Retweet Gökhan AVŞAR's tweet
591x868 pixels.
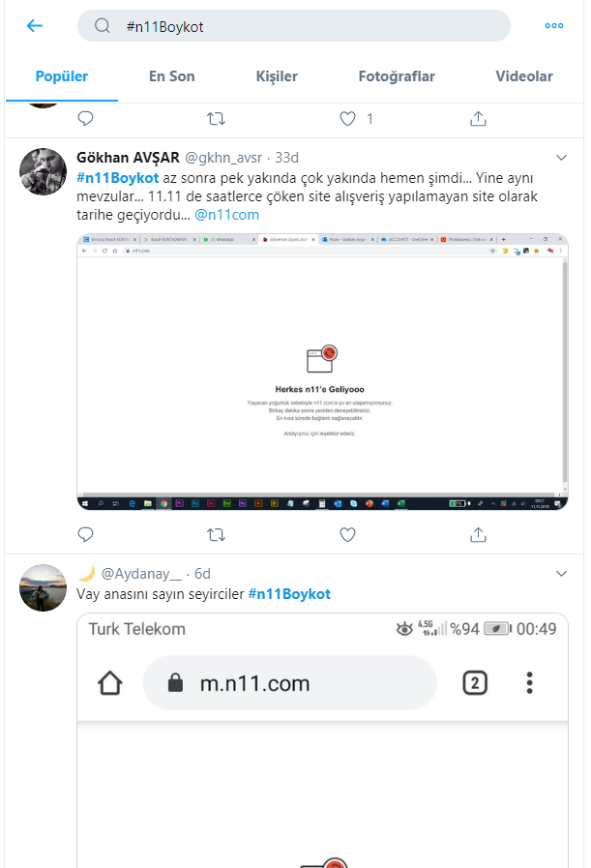click(x=216, y=534)
